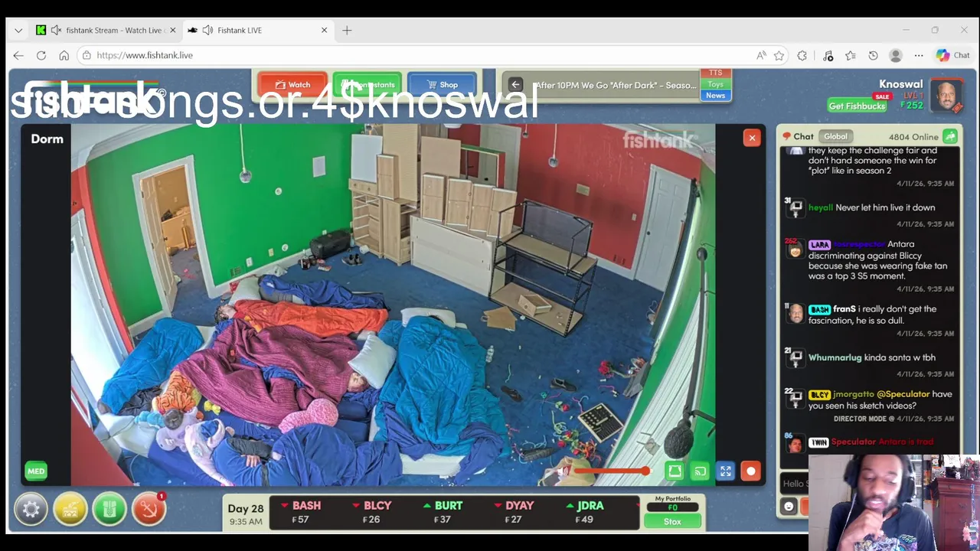
Task: Click the green round button beside the clapperboard
Action: 109,509
